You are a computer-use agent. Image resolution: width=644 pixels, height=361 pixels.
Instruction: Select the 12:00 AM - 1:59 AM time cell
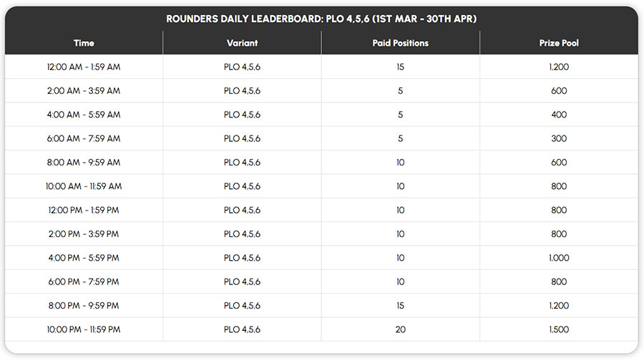coord(84,67)
